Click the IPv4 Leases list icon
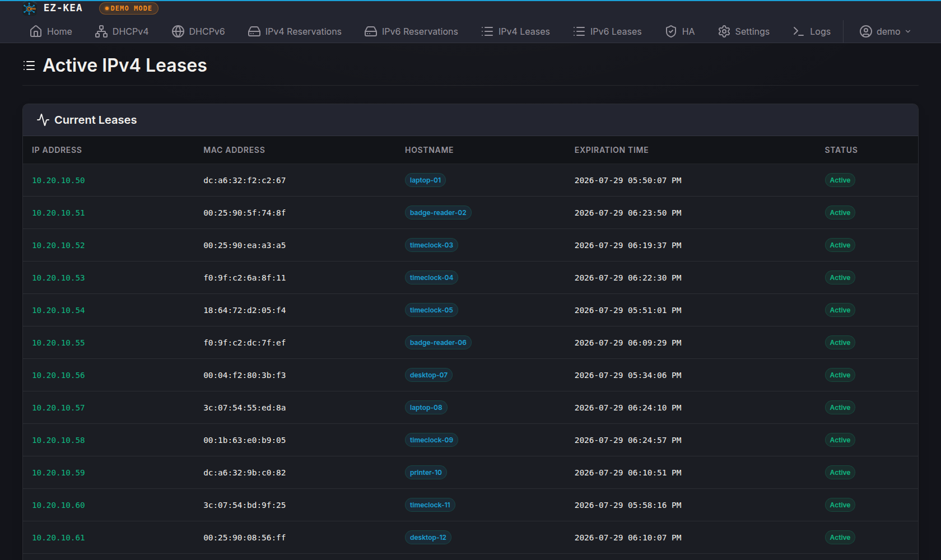This screenshot has width=941, height=560. click(487, 31)
